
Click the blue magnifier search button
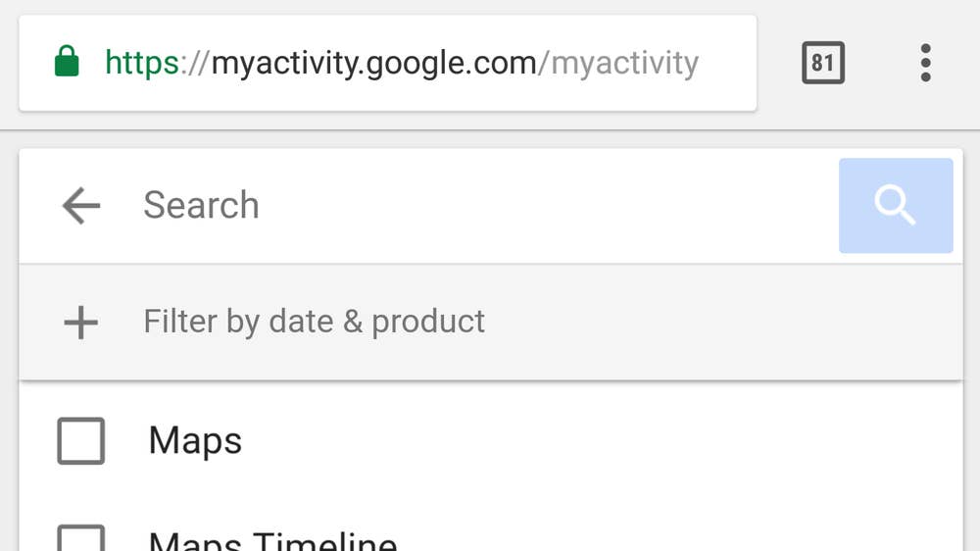[x=896, y=205]
